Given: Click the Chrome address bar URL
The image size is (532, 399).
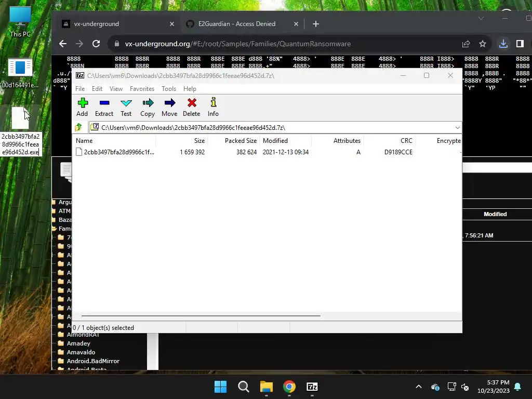Looking at the screenshot, I should click(237, 44).
